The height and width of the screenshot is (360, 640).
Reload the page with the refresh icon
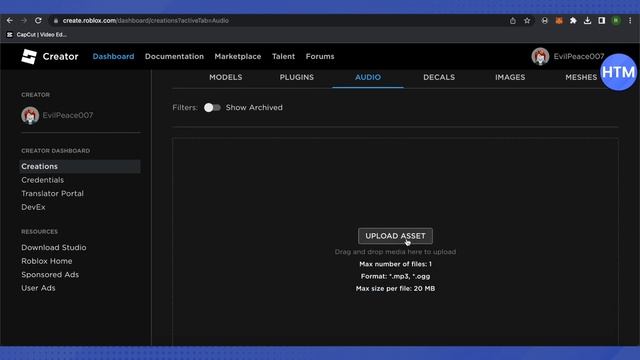coord(38,20)
